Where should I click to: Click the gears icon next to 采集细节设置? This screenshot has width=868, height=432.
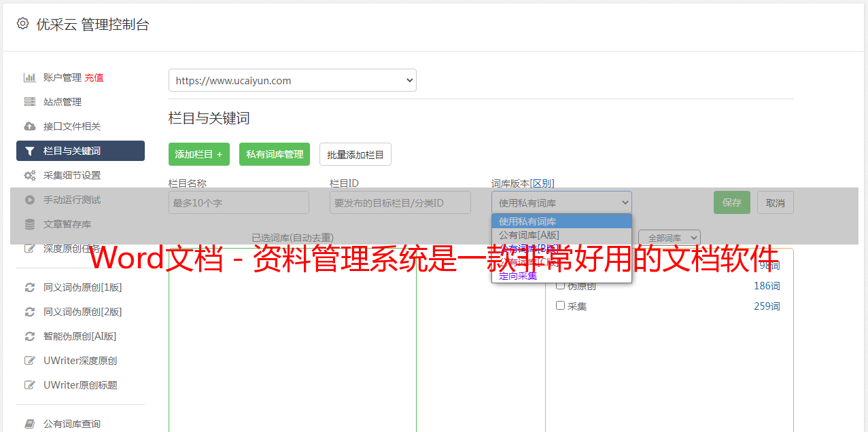point(29,175)
